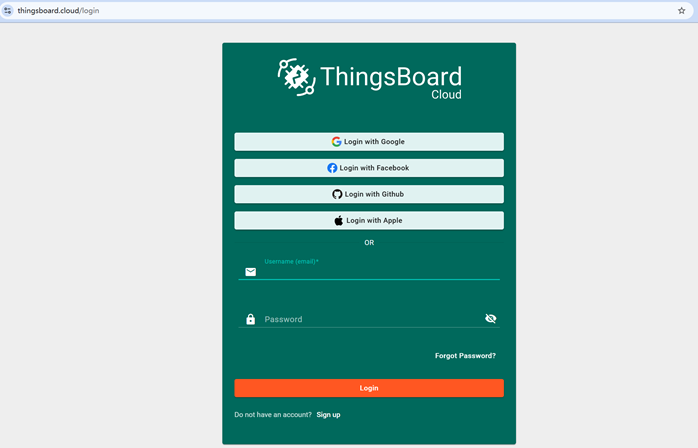Click the ThingsBoard Cloud logo
The image size is (698, 448).
[x=369, y=79]
